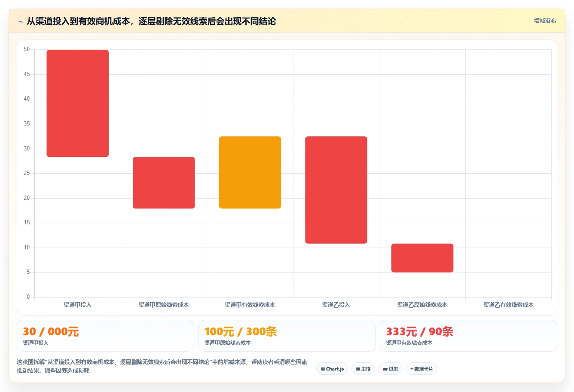This screenshot has height=392, width=574.
Task: Select the Chart.js tag chip
Action: (x=332, y=369)
